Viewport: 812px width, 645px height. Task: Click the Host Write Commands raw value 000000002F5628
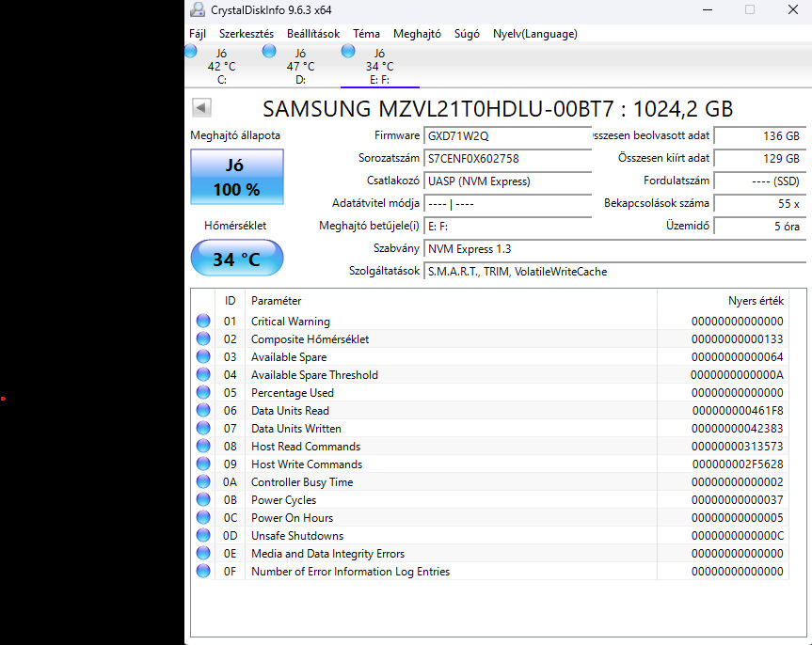(738, 464)
